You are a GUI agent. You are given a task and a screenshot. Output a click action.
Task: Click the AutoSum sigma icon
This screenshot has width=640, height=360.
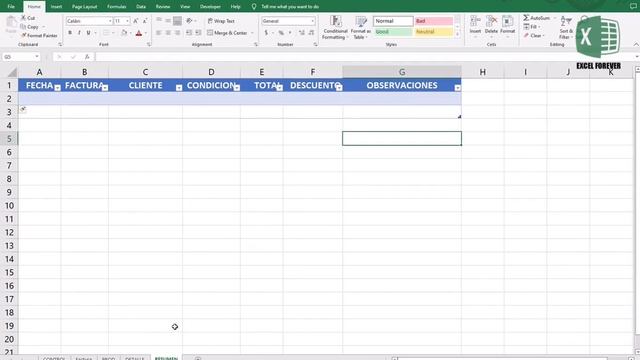tap(527, 18)
